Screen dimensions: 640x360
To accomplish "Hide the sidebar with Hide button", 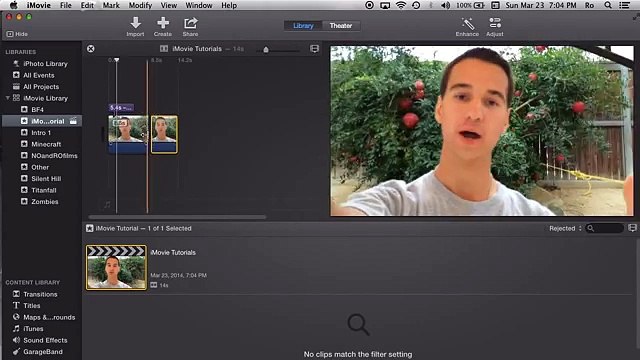I will 17,34.
